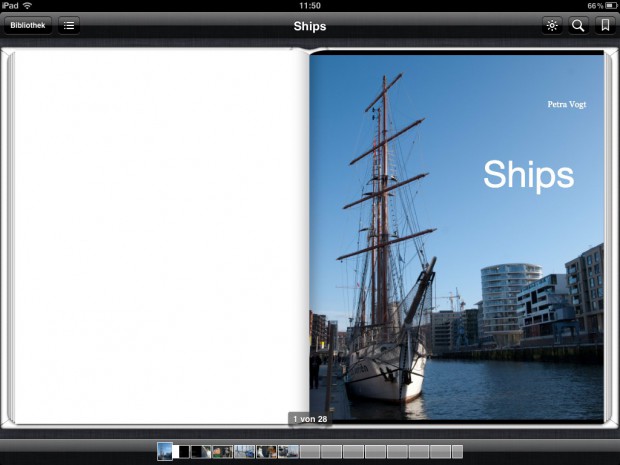620x465 pixels.
Task: Open the brightness settings sun icon
Action: click(x=552, y=25)
